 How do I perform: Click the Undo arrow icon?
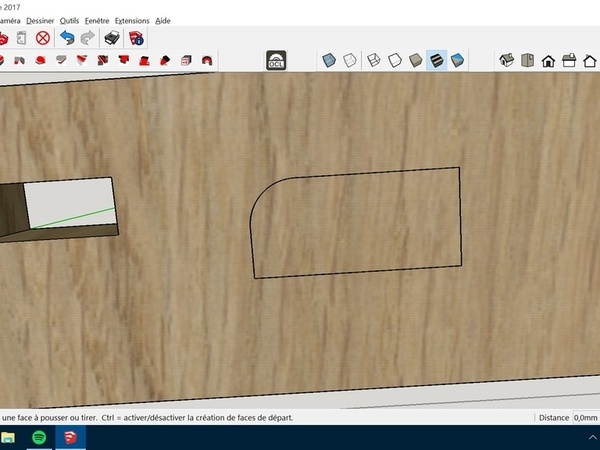(68, 38)
